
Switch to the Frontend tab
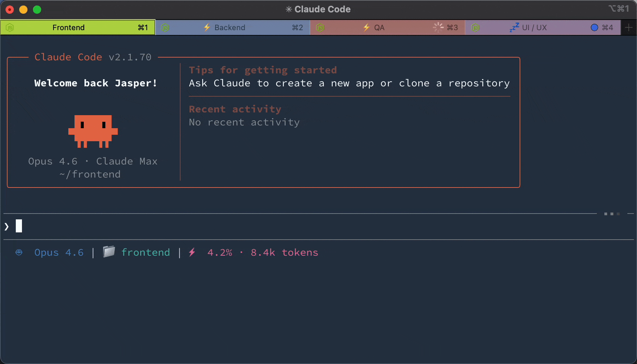click(78, 27)
